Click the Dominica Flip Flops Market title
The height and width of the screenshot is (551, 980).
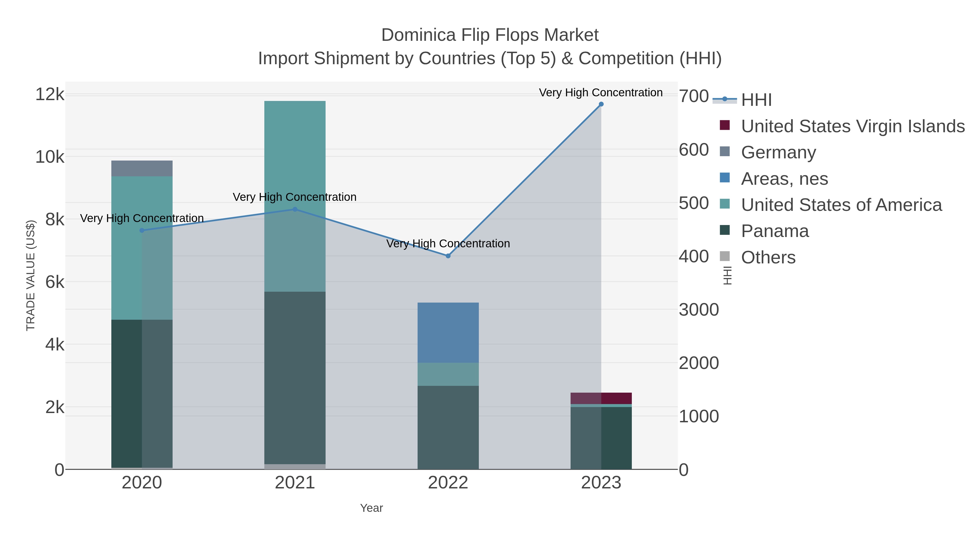click(490, 35)
